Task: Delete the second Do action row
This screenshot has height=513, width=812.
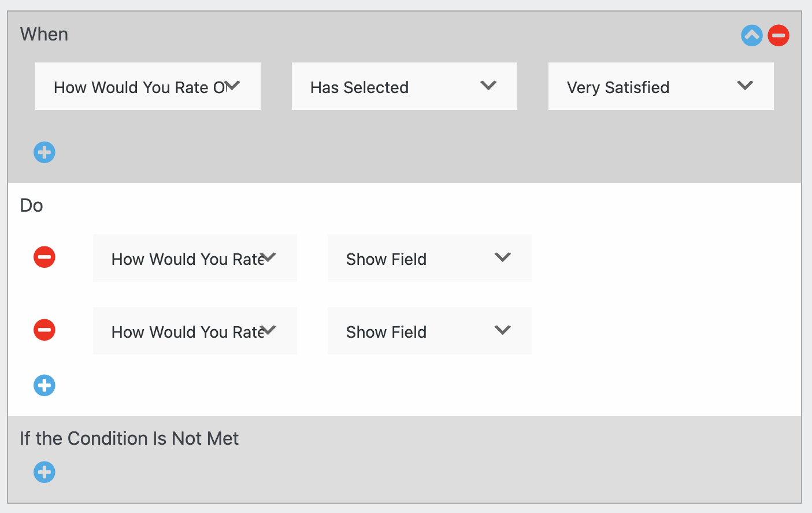Action: 45,330
